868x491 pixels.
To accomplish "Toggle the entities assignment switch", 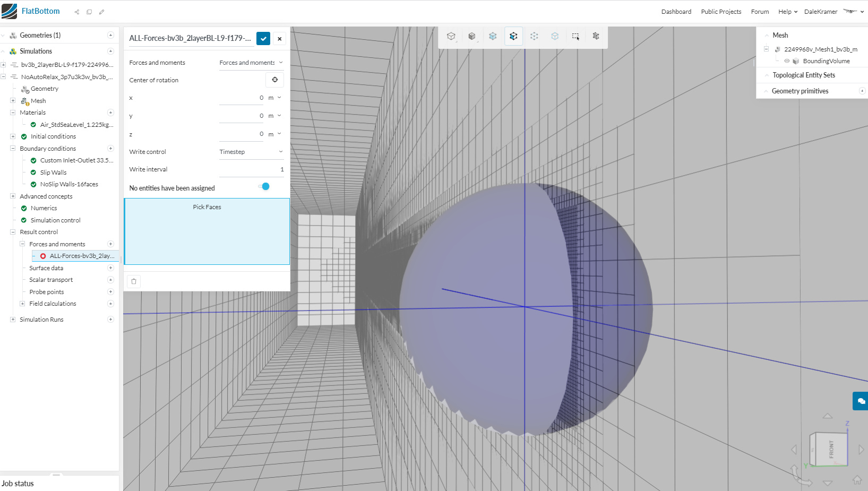I will tap(264, 186).
